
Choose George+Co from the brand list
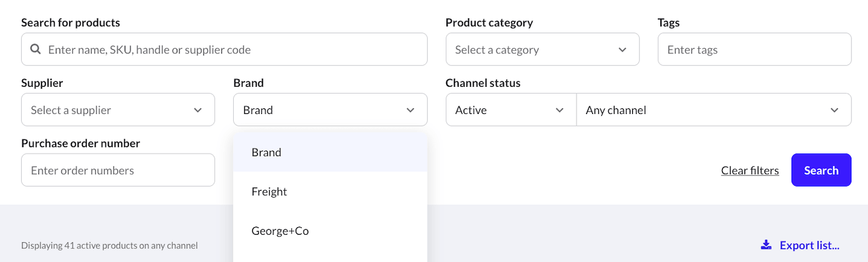(330, 231)
